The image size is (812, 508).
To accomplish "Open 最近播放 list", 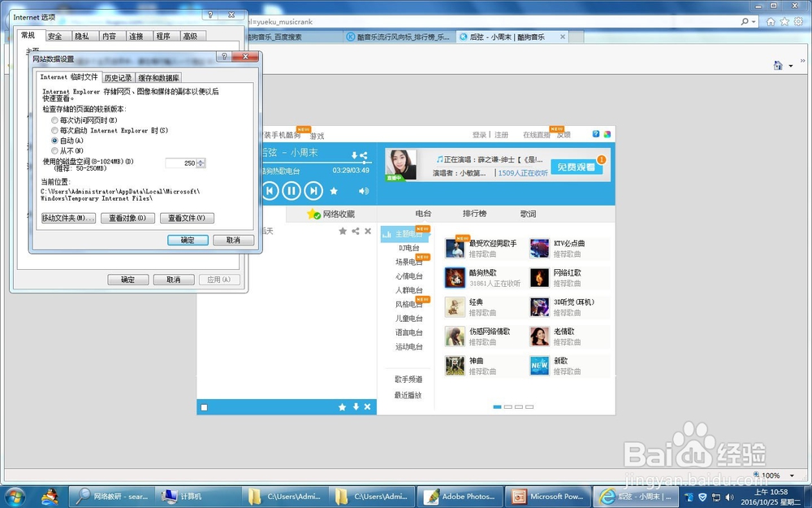I will 408,395.
